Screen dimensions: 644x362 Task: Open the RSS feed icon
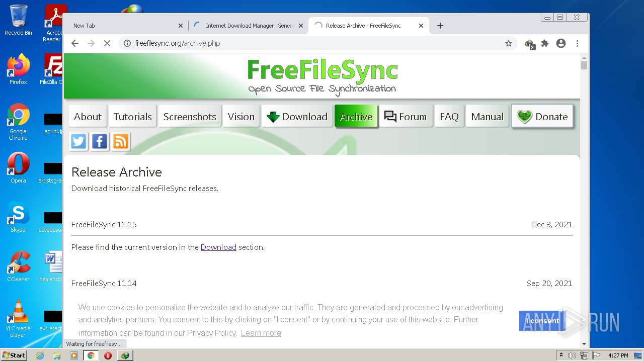[x=121, y=141]
